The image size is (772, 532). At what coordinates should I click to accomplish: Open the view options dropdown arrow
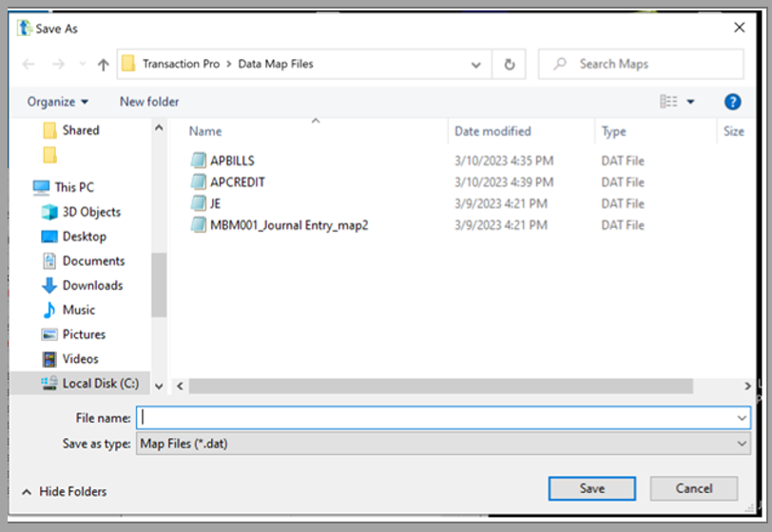click(690, 102)
